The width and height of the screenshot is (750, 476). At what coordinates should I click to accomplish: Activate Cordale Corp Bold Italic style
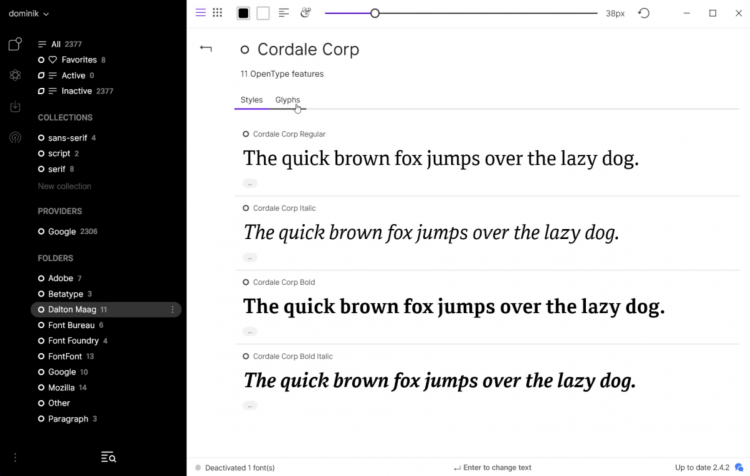(246, 356)
